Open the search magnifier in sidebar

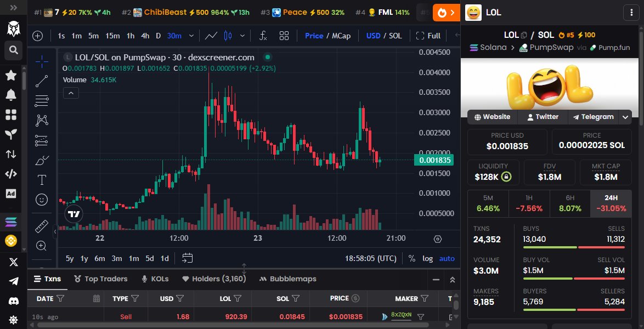[x=13, y=50]
